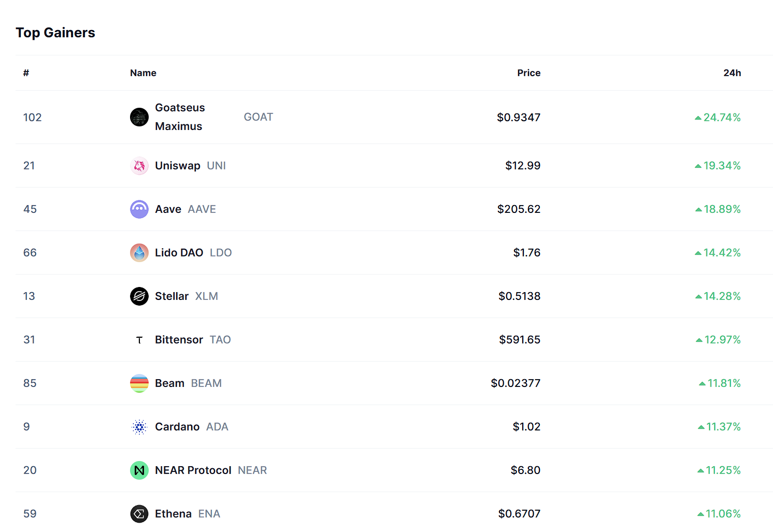
Task: Click the Cardano dotted logo icon
Action: 139,427
